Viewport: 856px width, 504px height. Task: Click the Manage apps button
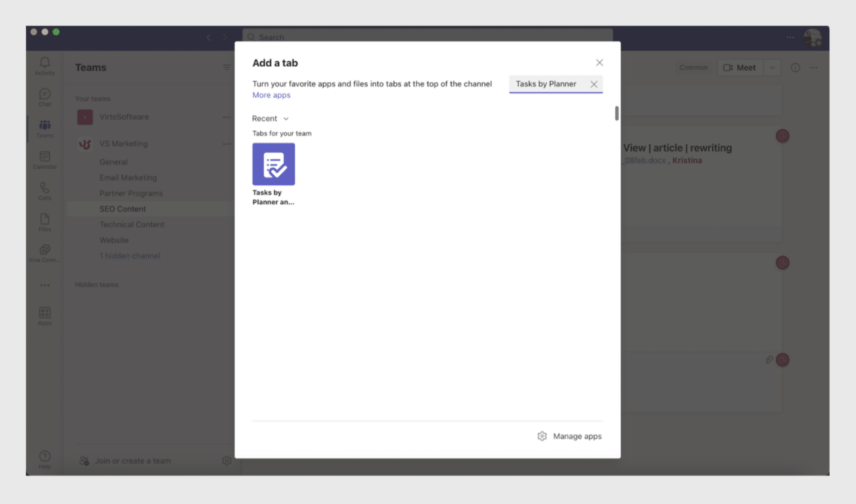coord(569,436)
